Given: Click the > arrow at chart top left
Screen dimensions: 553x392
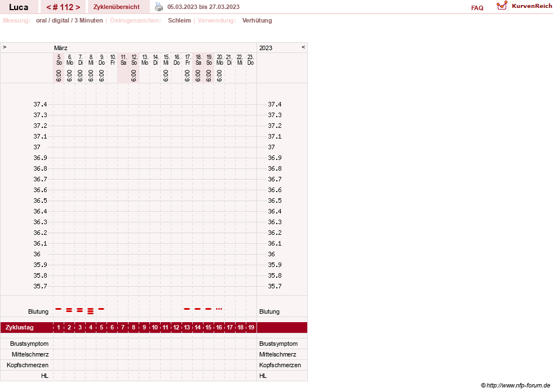Looking at the screenshot, I should pos(5,47).
